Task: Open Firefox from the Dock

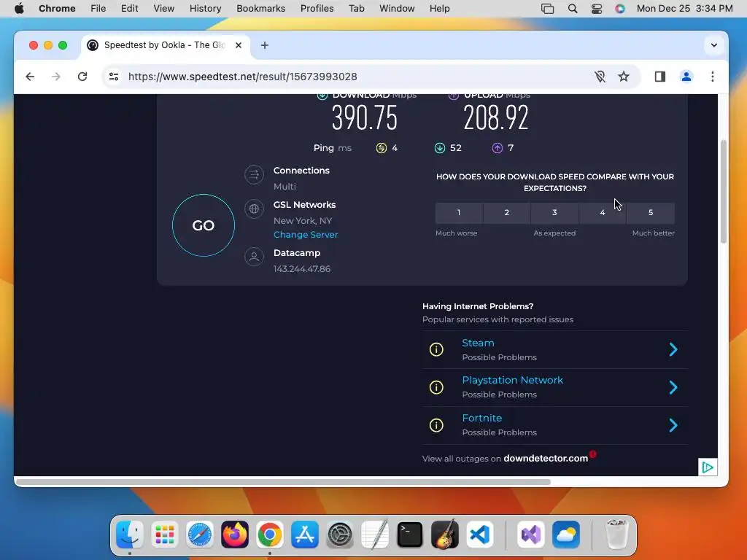Action: (235, 534)
